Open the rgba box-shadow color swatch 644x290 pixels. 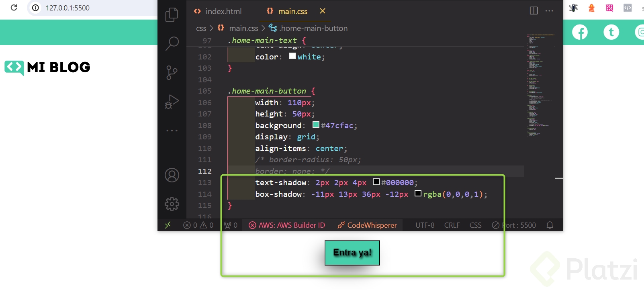click(418, 194)
